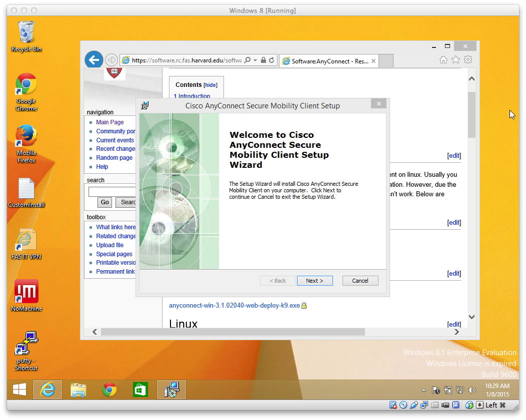Viewport: 526px width, 420px height.
Task: Close the Software:AnyConnect tab
Action: [x=373, y=61]
